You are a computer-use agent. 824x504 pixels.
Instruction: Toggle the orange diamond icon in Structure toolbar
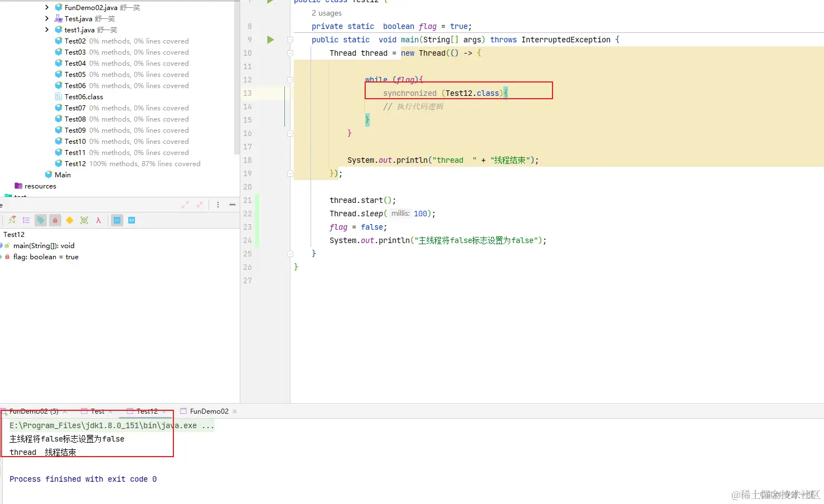click(70, 220)
